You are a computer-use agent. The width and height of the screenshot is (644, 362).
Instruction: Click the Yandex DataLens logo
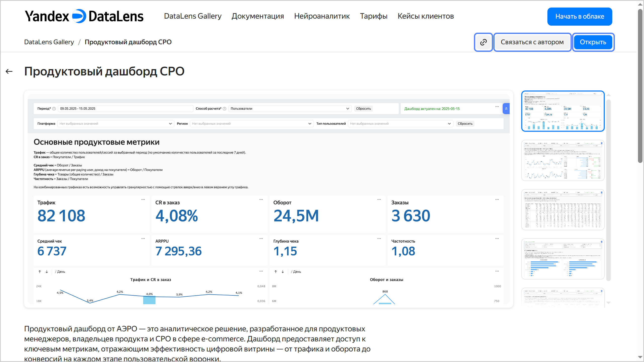tap(84, 16)
